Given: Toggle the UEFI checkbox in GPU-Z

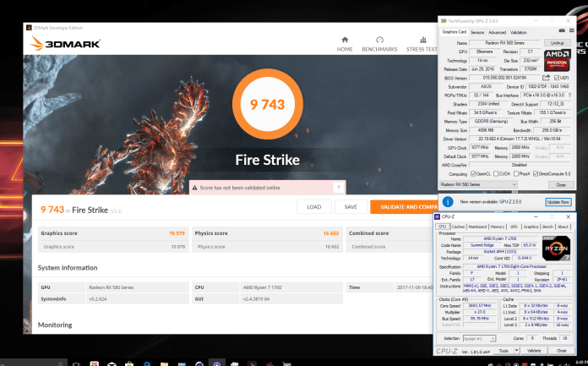Looking at the screenshot, I should [557, 78].
